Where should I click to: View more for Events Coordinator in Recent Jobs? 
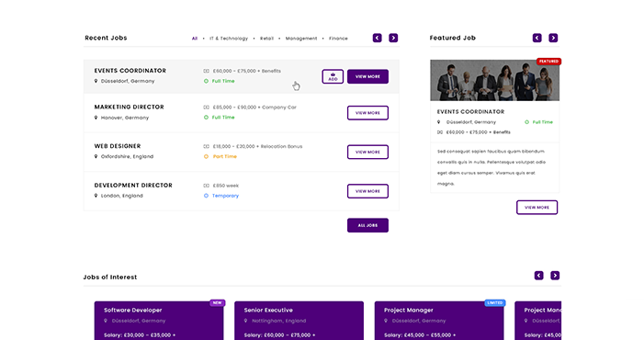click(367, 76)
